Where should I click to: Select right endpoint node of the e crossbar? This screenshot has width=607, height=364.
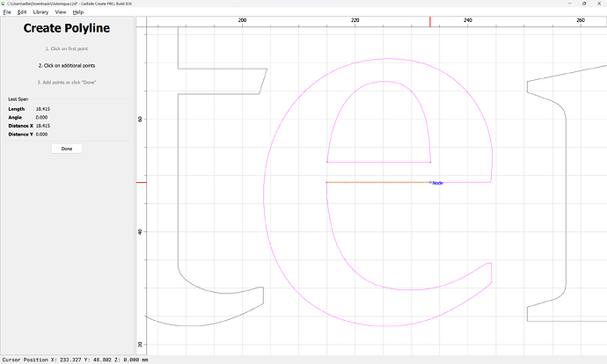coord(429,162)
